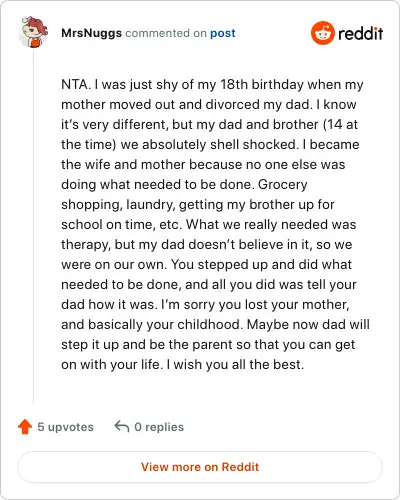Viewport: 400px width, 500px height.
Task: Click the reply arrow icon
Action: 122,426
